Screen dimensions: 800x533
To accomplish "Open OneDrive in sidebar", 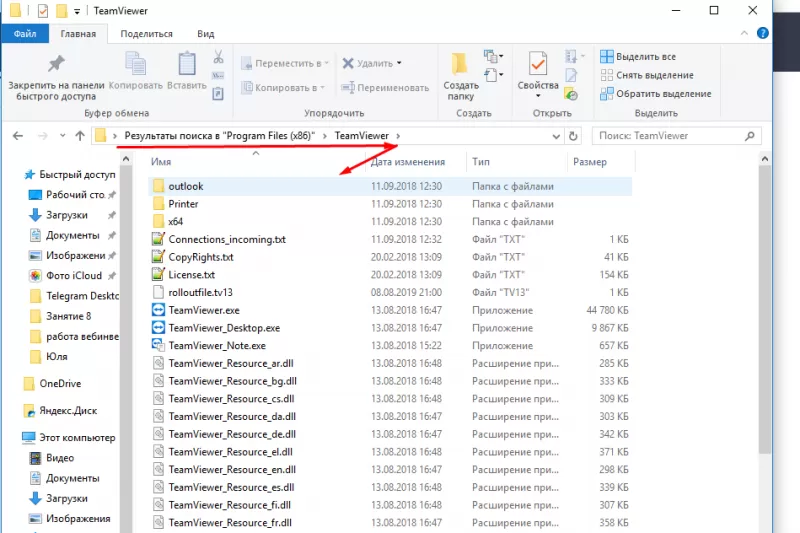I will click(53, 384).
